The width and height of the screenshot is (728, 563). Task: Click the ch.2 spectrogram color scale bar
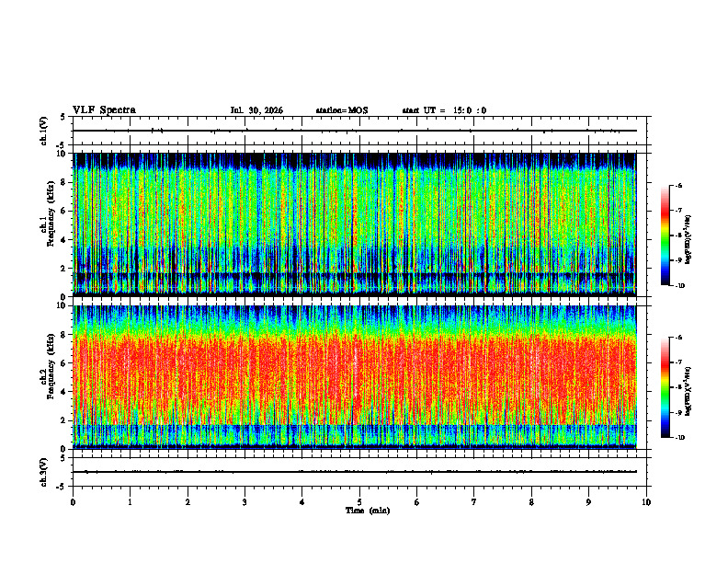665,387
